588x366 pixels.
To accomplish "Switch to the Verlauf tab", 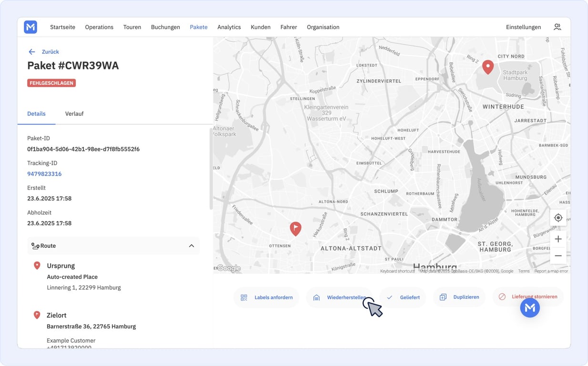I will click(x=74, y=114).
